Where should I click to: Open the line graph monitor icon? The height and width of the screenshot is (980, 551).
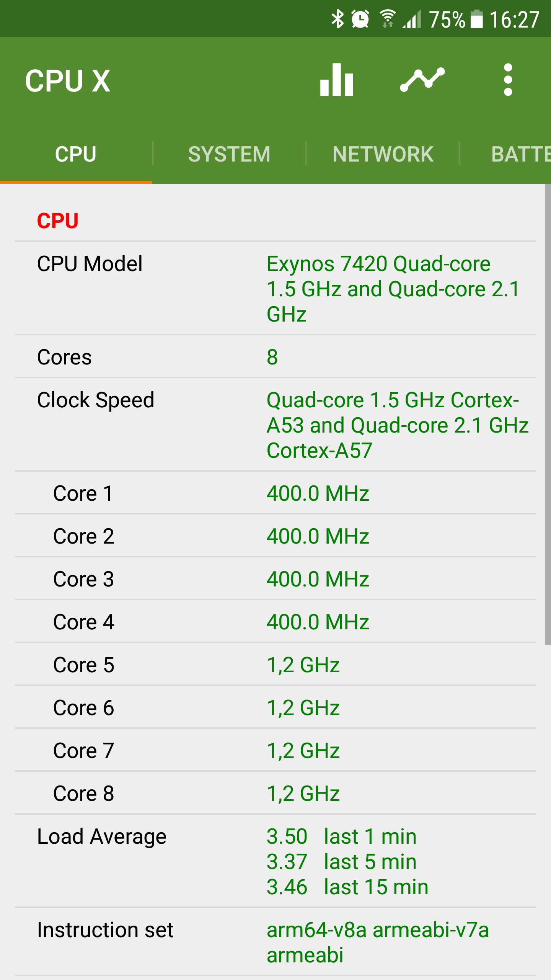(x=422, y=80)
